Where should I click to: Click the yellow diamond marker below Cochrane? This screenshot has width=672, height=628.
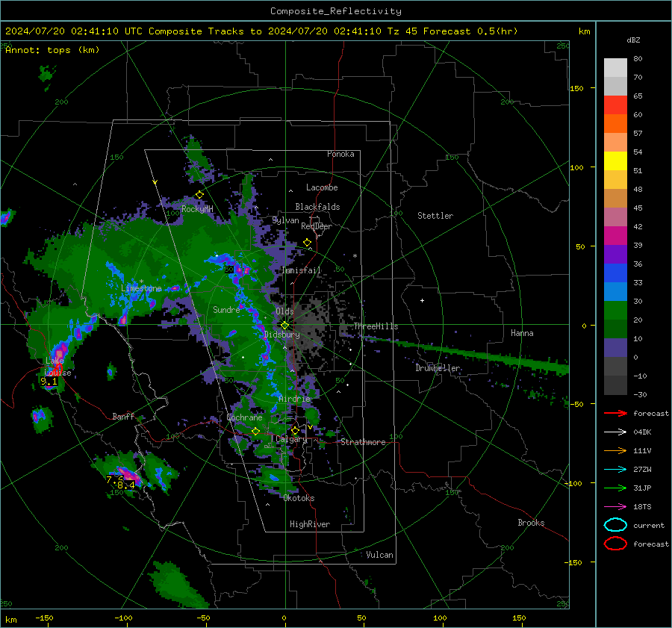(256, 432)
